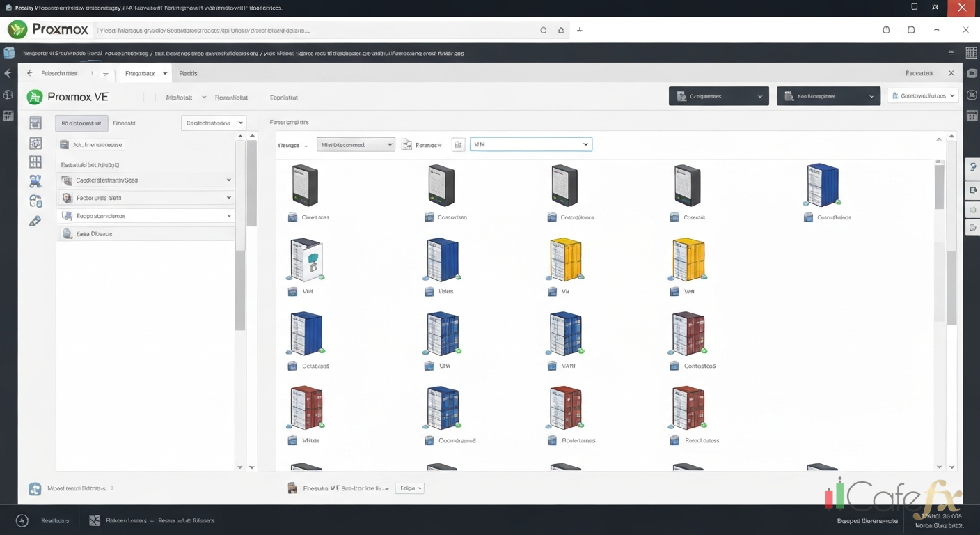Open the template type dropdown in the filter bar
This screenshot has width=980, height=535.
pos(356,144)
